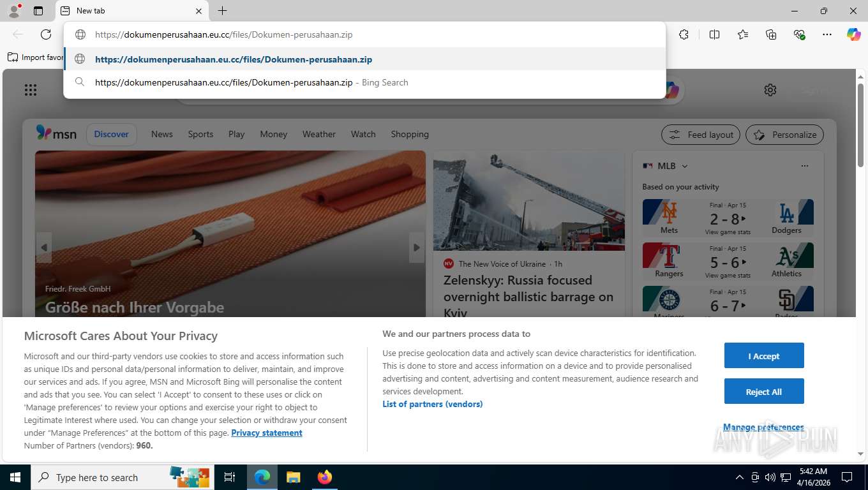Open the Rangers vs Athletics game
This screenshot has width=868, height=490.
[728, 260]
